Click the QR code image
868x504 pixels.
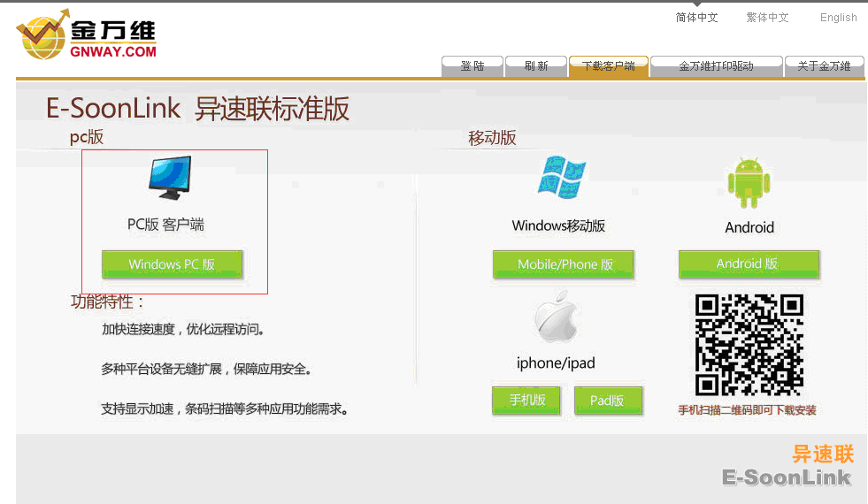point(749,345)
